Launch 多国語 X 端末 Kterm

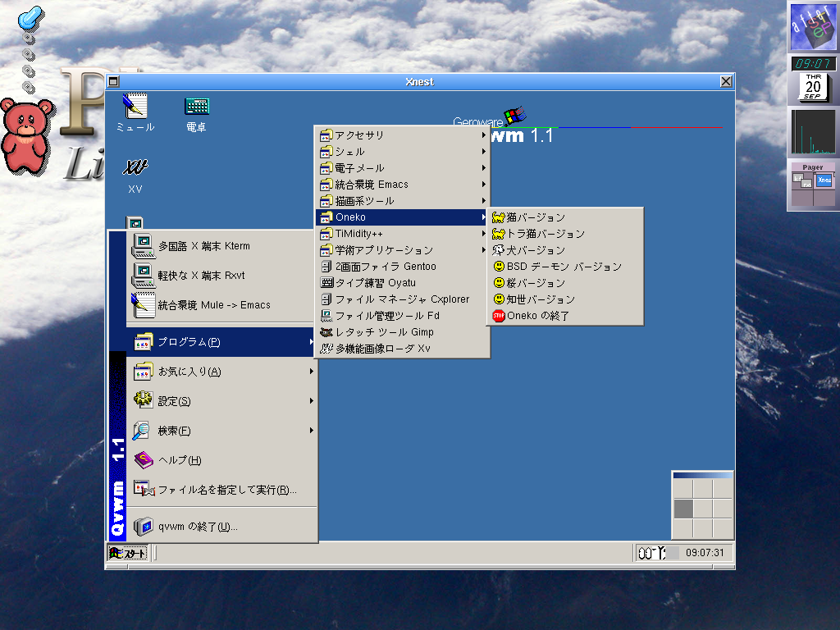221,246
